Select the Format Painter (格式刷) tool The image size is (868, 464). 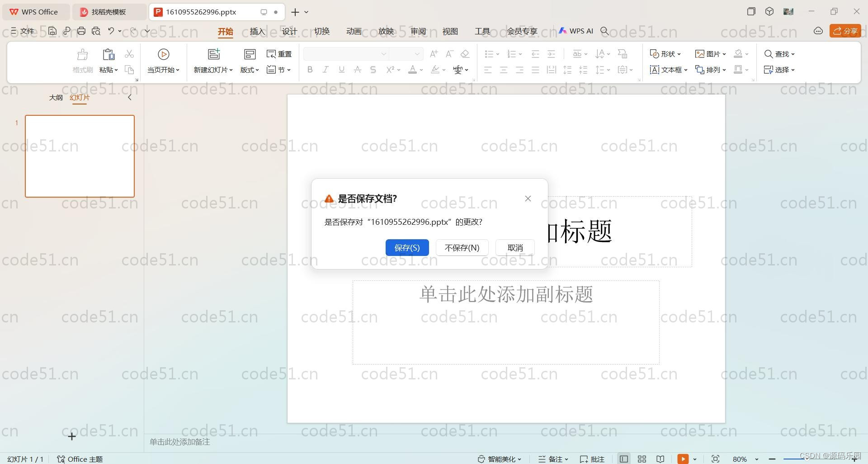[82, 61]
